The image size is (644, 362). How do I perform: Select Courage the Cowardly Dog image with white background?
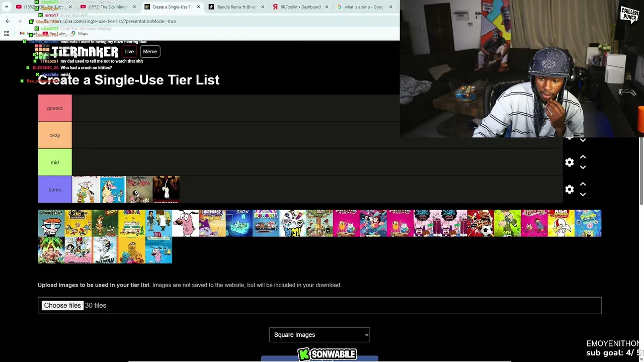(185, 223)
